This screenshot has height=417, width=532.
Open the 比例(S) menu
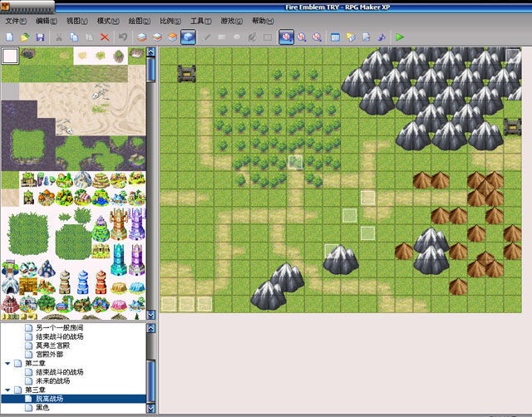(170, 21)
